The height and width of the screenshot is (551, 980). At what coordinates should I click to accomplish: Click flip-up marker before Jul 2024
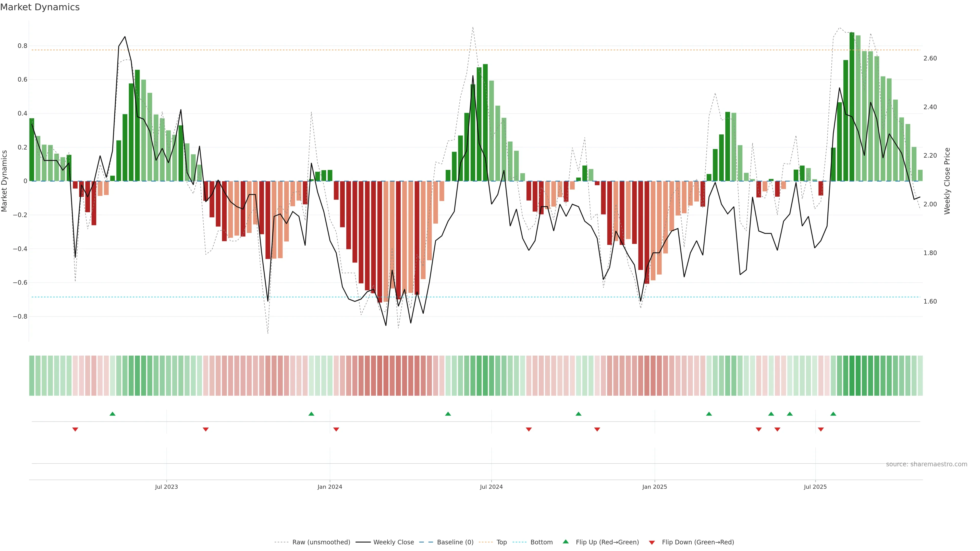pyautogui.click(x=448, y=414)
